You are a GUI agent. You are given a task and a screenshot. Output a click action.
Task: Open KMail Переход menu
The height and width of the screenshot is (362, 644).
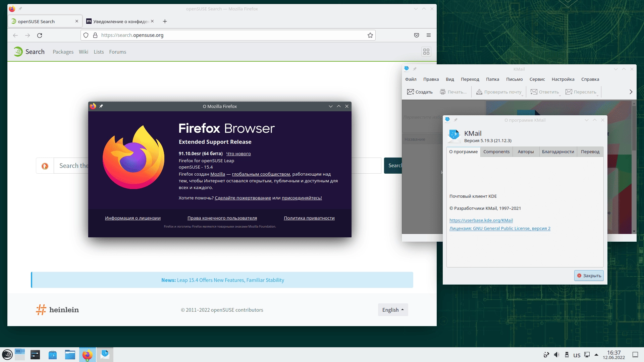(x=470, y=79)
